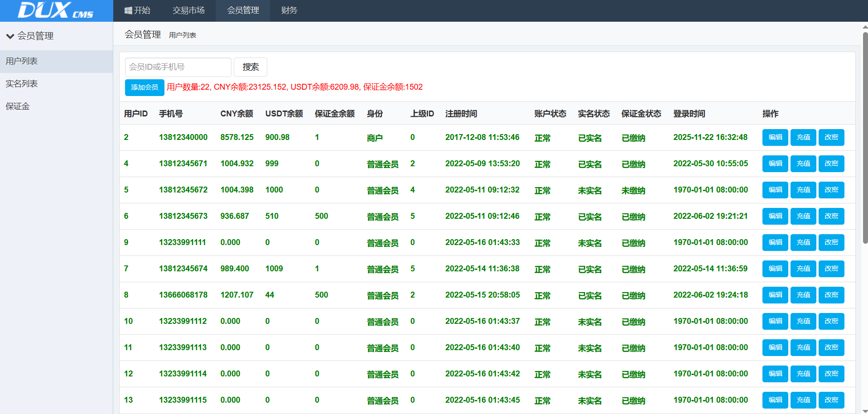The image size is (868, 414).
Task: Recharge user 13812345671 via 充值 button
Action: pyautogui.click(x=803, y=164)
